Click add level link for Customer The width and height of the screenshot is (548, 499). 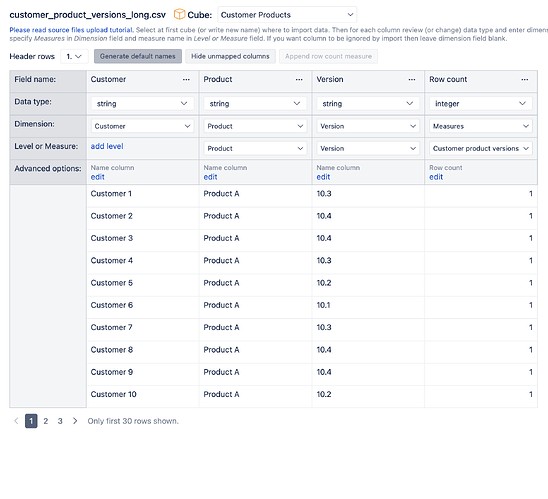[107, 146]
